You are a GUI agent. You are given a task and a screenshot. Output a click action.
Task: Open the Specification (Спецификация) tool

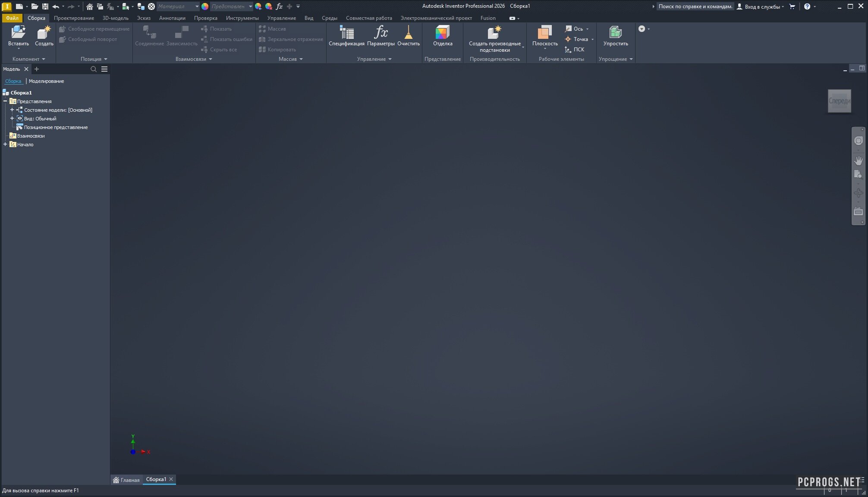tap(346, 33)
